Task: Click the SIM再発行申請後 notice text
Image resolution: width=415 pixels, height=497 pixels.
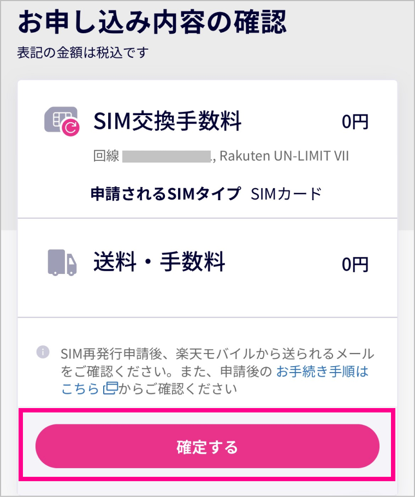Action: tap(215, 371)
